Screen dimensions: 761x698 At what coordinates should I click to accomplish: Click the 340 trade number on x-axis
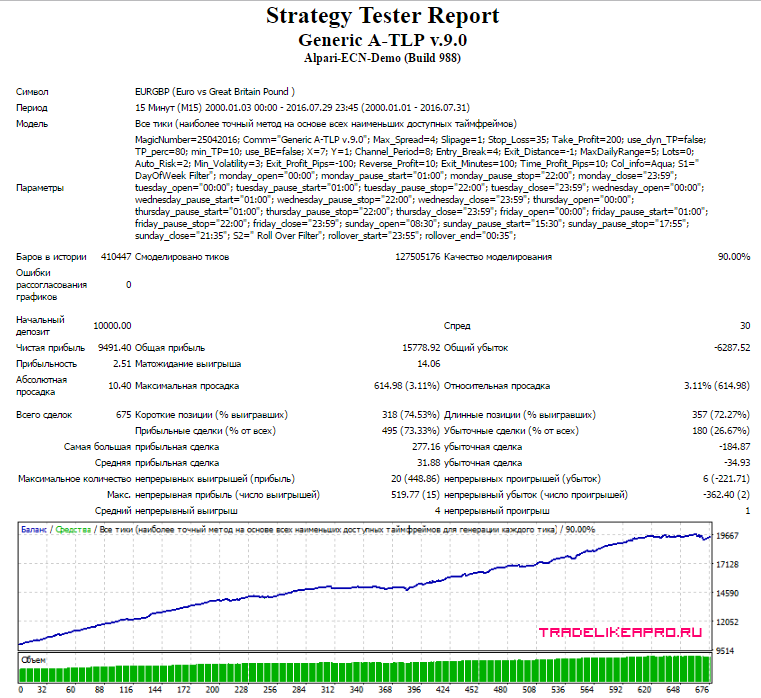click(x=356, y=690)
